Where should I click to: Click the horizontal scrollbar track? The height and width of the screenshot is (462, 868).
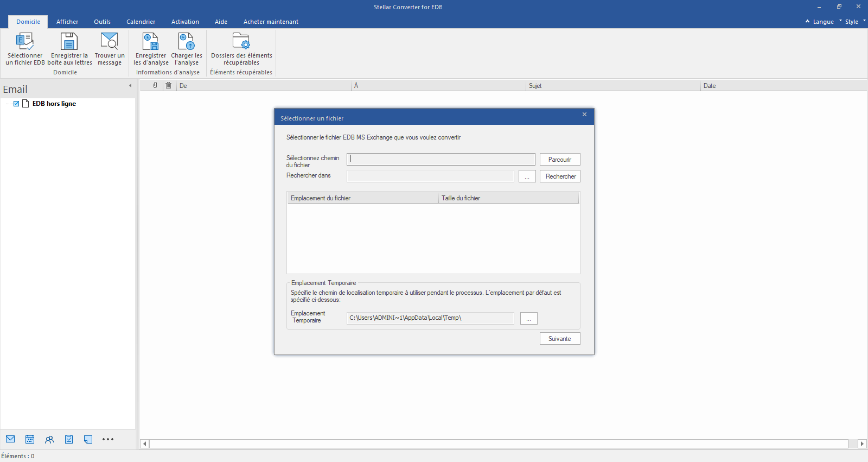coord(499,444)
